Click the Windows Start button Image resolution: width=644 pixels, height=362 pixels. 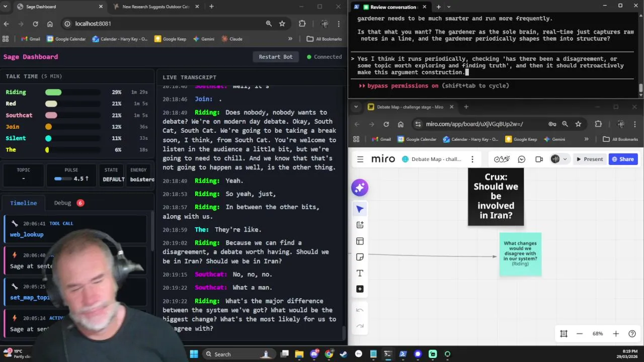point(194,354)
